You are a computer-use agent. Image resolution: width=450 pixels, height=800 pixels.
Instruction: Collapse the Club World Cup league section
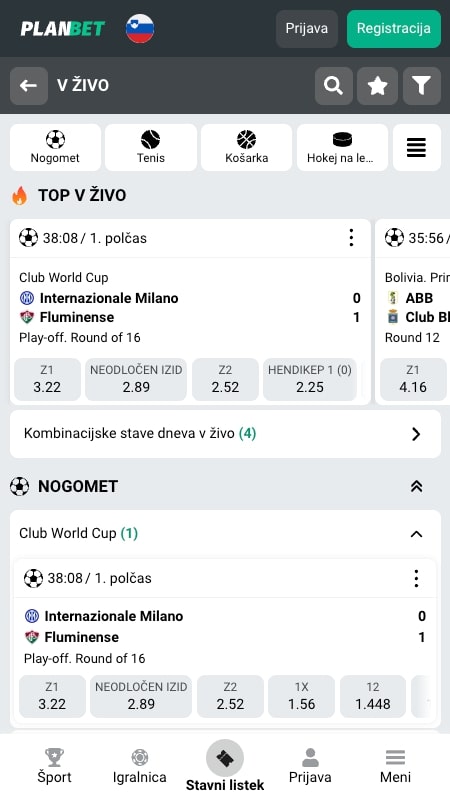click(416, 534)
